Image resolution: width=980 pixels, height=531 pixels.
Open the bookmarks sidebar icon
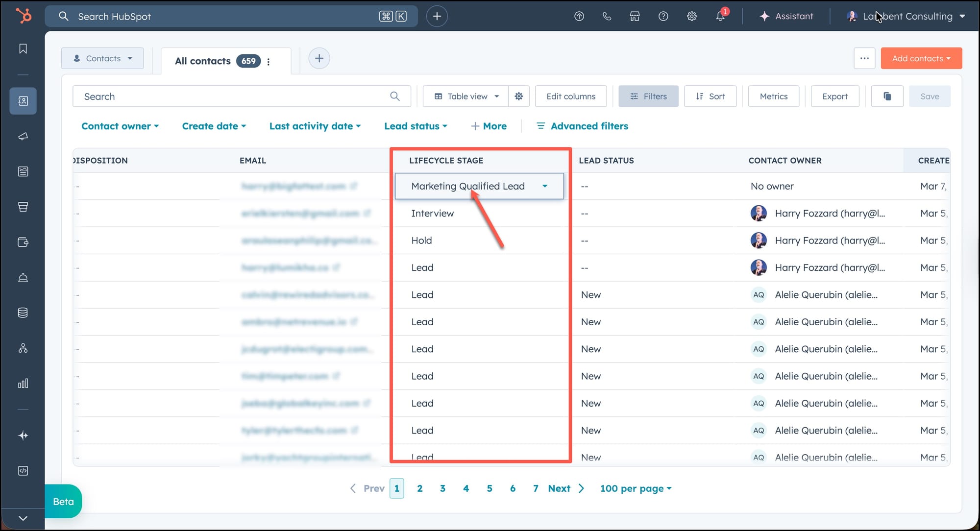click(x=23, y=48)
